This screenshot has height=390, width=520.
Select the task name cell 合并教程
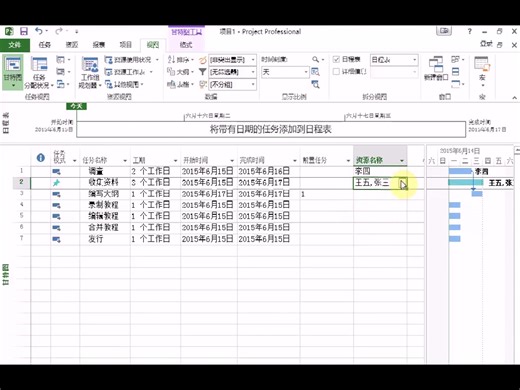click(x=105, y=227)
